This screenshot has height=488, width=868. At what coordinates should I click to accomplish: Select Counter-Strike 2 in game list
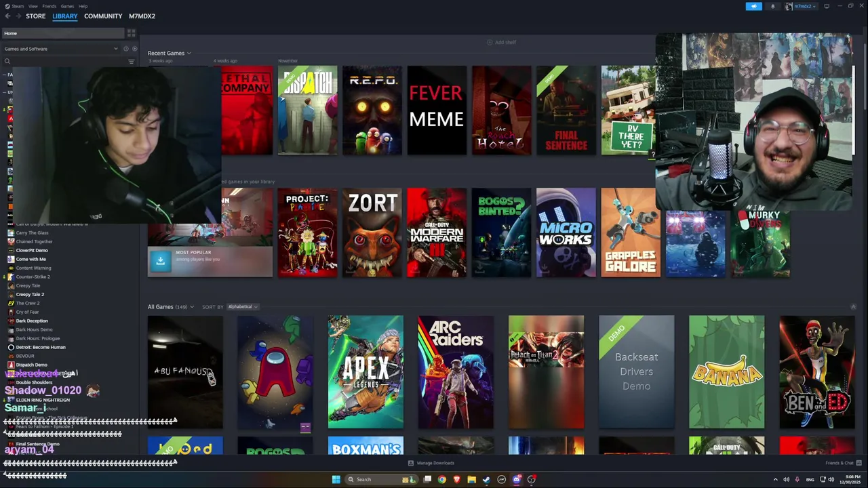pos(33,277)
